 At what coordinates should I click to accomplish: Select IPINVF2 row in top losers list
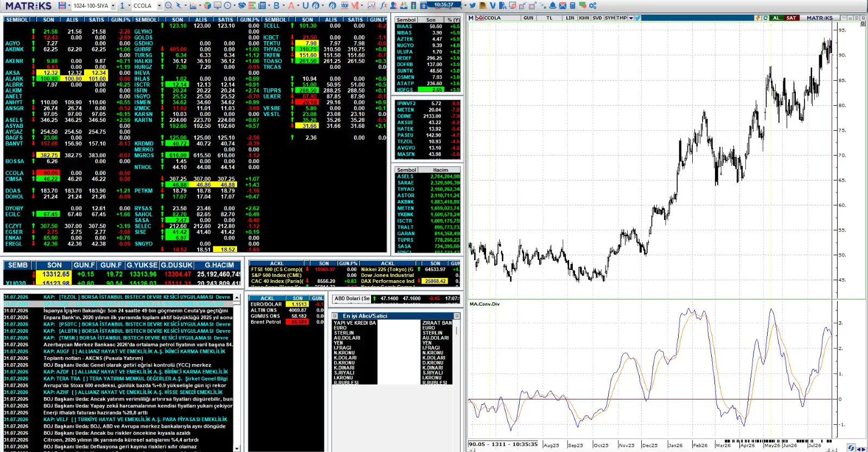pyautogui.click(x=427, y=104)
